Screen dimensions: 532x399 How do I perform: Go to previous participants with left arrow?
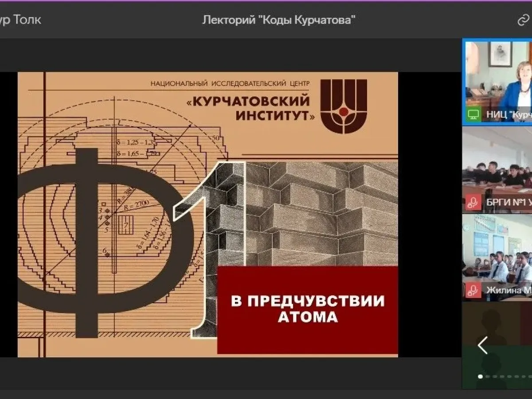coord(483,345)
